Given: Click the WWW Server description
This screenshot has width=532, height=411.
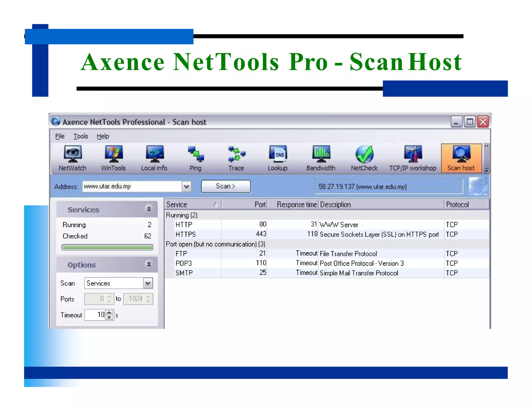Looking at the screenshot, I should [x=339, y=225].
